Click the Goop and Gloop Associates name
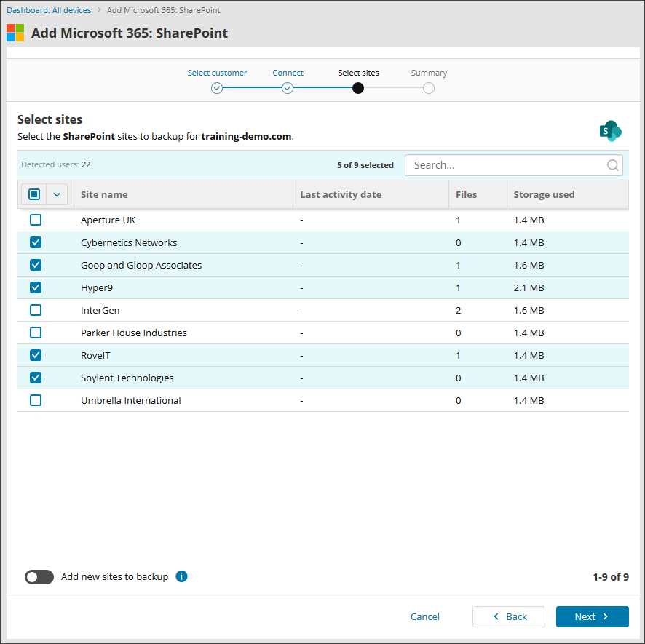The width and height of the screenshot is (645, 644). pos(141,266)
